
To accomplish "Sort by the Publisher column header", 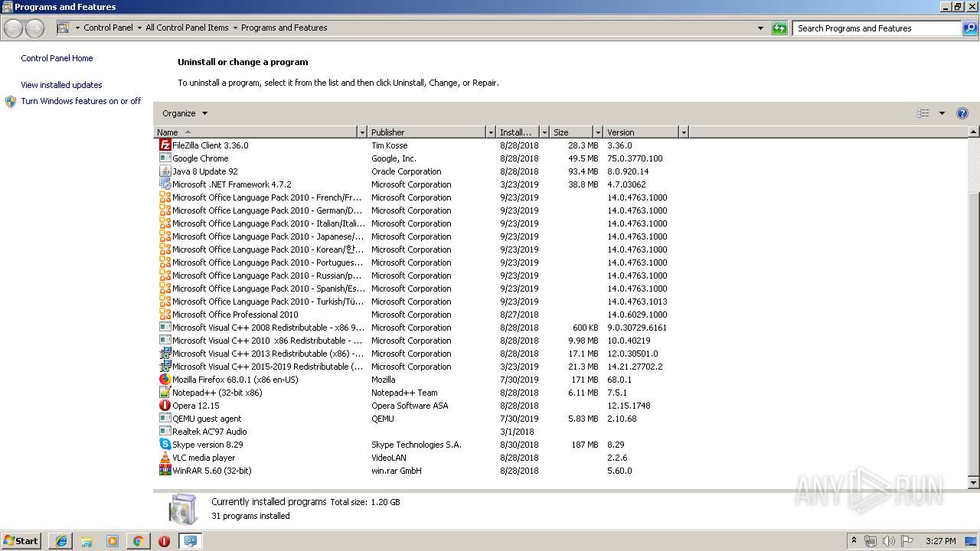I will click(x=427, y=132).
